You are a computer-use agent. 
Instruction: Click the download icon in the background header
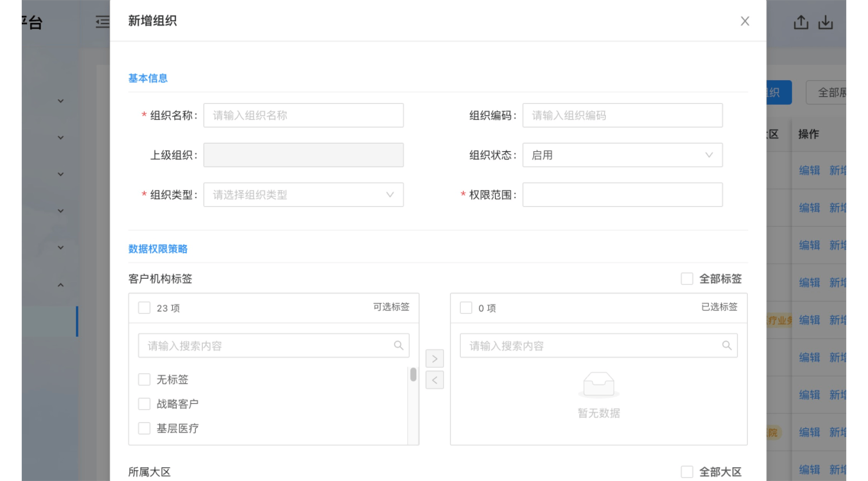click(826, 22)
